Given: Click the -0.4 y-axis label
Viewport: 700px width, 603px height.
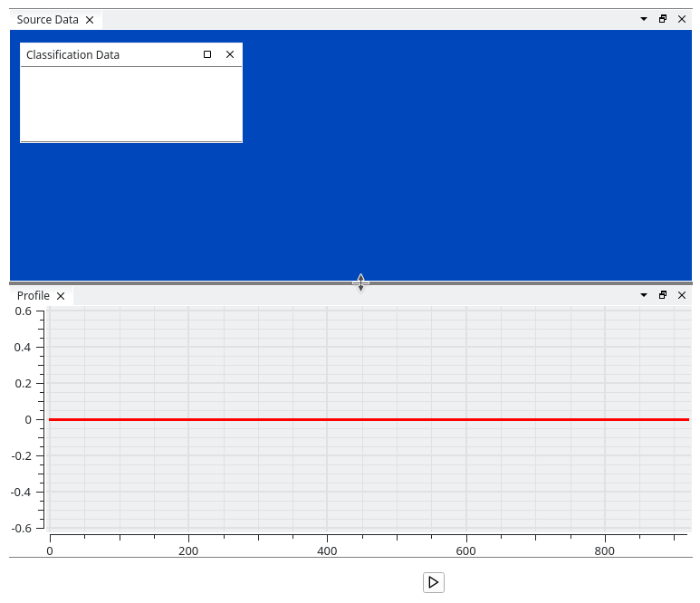Looking at the screenshot, I should [x=22, y=492].
